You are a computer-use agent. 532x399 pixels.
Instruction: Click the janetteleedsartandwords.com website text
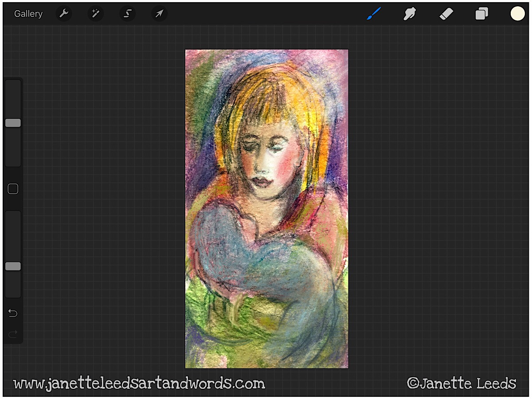pos(139,383)
